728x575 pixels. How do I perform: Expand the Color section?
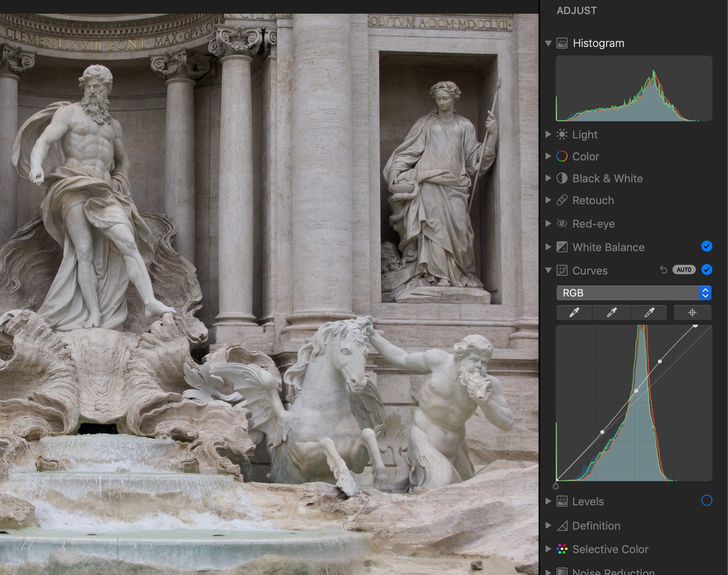pos(548,156)
